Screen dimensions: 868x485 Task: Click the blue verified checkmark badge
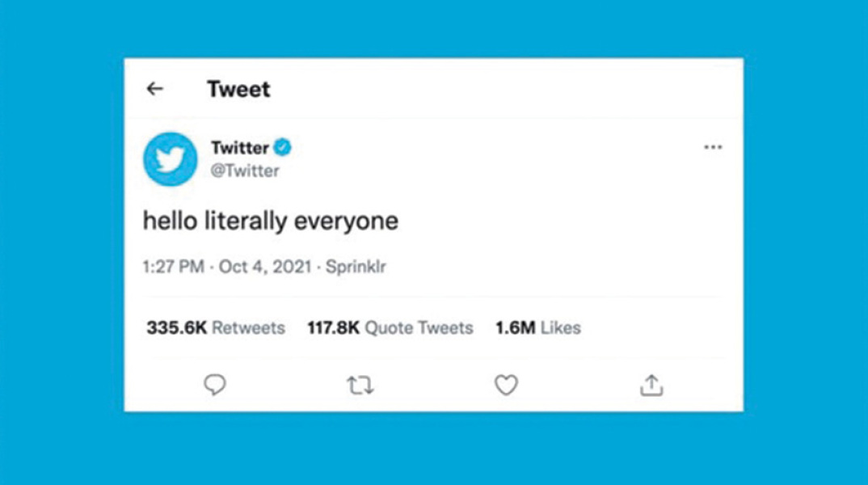282,147
